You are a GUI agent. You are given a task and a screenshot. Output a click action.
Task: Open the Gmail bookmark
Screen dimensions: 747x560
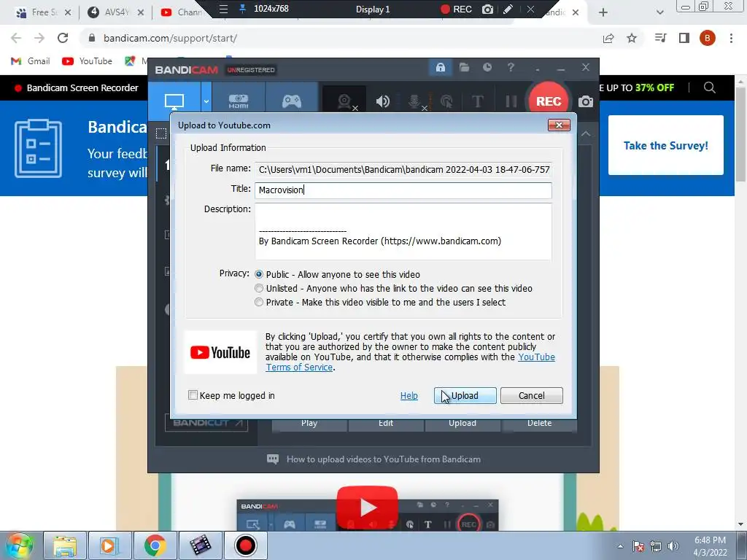(31, 61)
